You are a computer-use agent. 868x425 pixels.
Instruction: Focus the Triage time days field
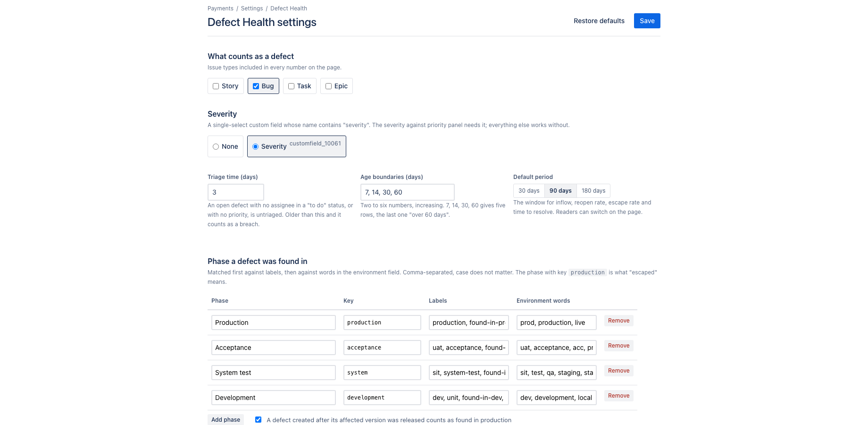(x=236, y=192)
